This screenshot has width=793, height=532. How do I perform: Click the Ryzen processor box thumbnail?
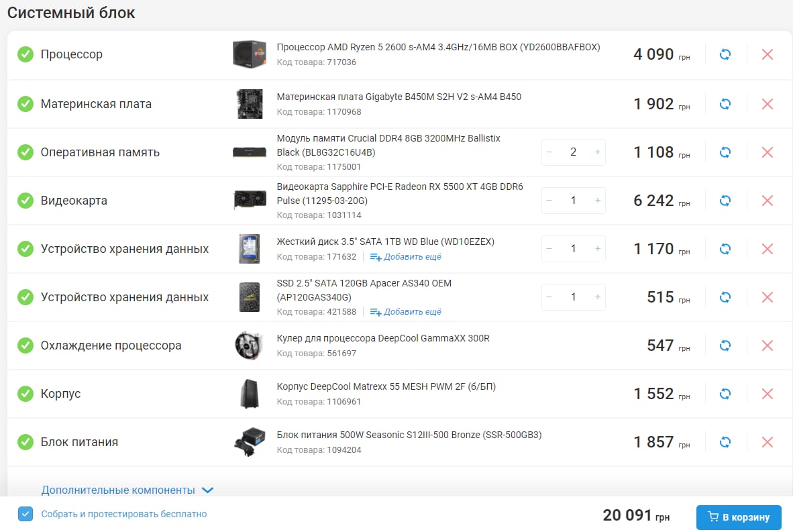250,54
